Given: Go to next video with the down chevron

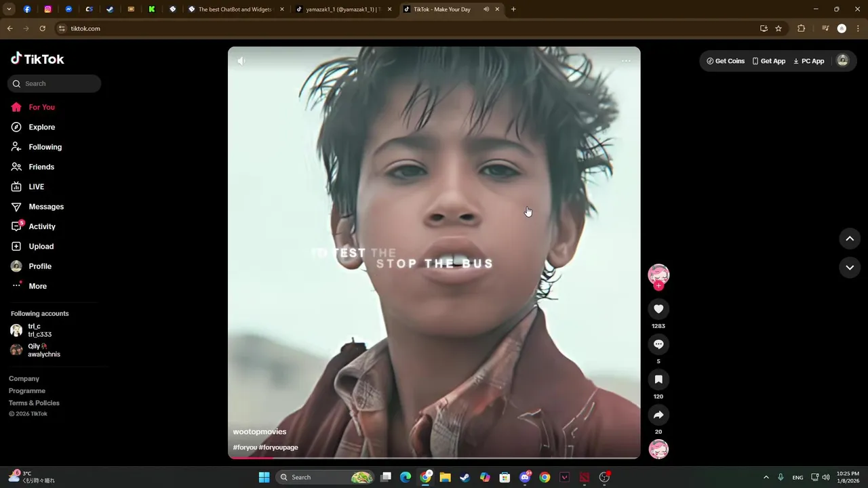Looking at the screenshot, I should pyautogui.click(x=850, y=268).
